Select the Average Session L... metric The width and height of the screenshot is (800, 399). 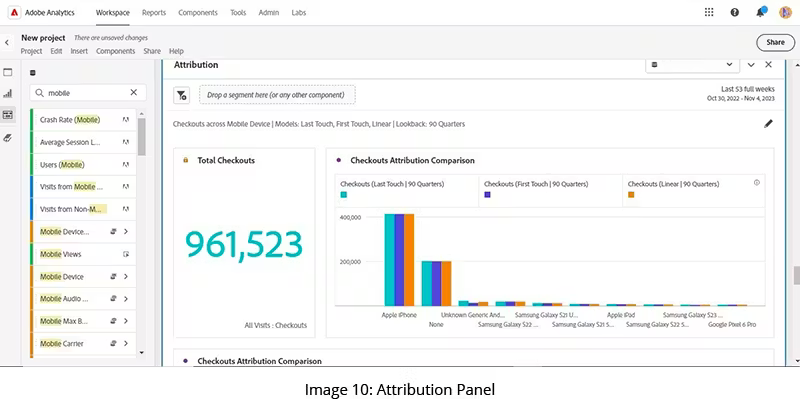(x=84, y=142)
